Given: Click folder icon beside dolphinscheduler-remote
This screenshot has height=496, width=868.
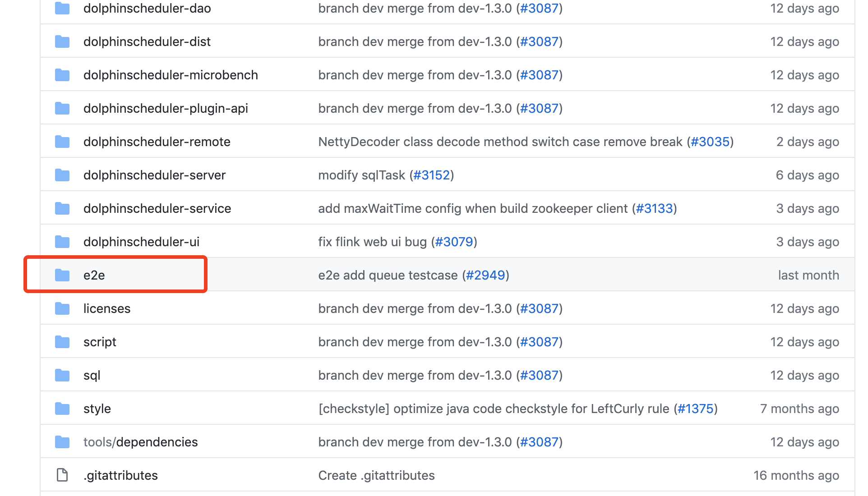Looking at the screenshot, I should coord(62,142).
